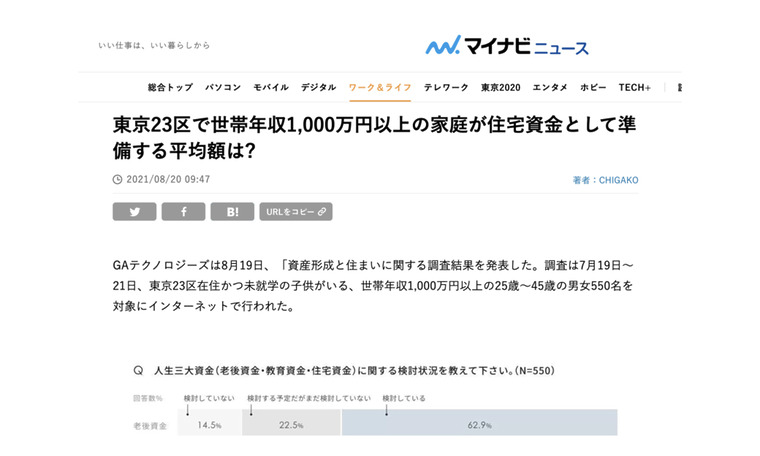Select モバイル in the navigation bar
The width and height of the screenshot is (760, 456).
click(271, 88)
